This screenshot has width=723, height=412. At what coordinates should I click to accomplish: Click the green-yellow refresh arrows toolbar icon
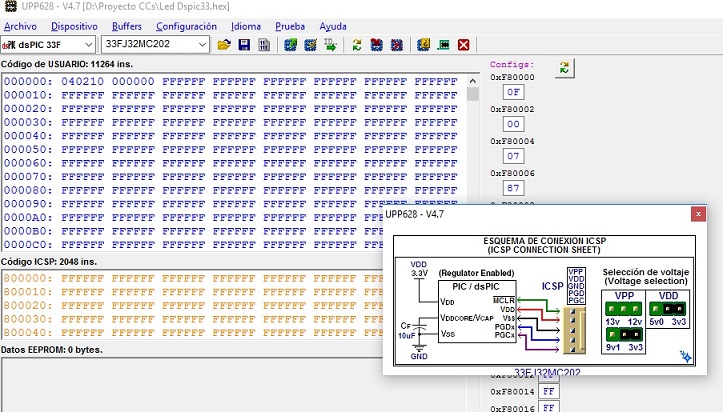pos(356,45)
